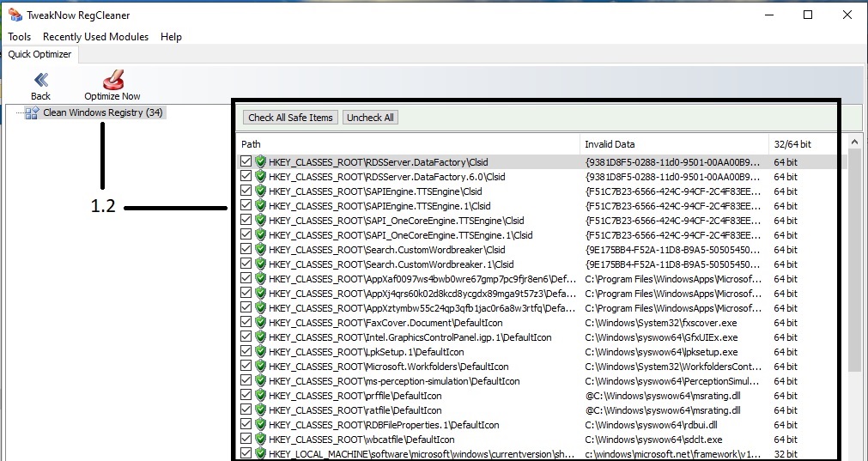Click C:\Windows\syswow64\lpksetup.exe cell
Image resolution: width=868 pixels, height=461 pixels.
662,352
